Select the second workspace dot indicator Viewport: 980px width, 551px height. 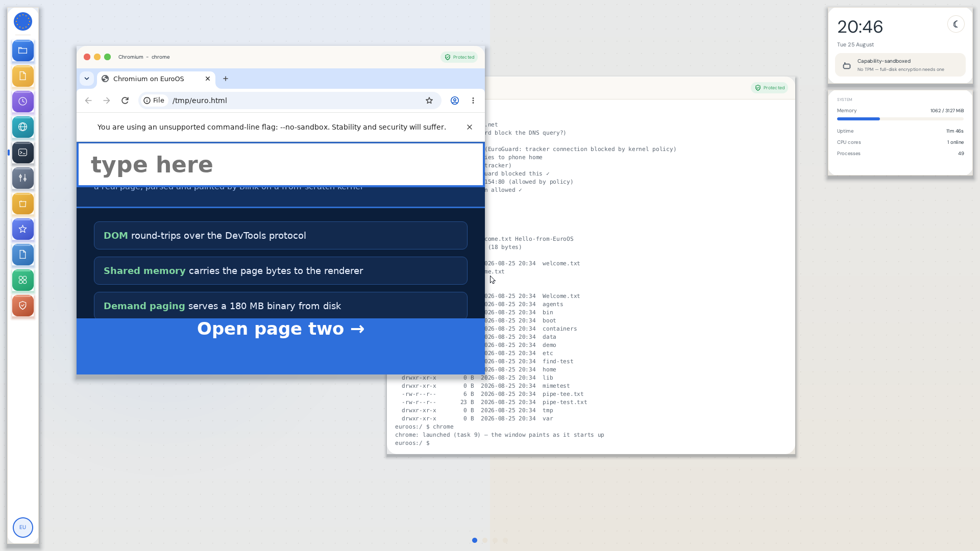point(485,540)
